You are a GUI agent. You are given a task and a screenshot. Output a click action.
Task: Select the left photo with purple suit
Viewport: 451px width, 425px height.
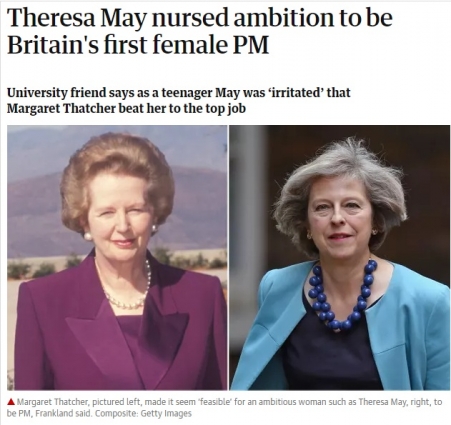pyautogui.click(x=117, y=257)
